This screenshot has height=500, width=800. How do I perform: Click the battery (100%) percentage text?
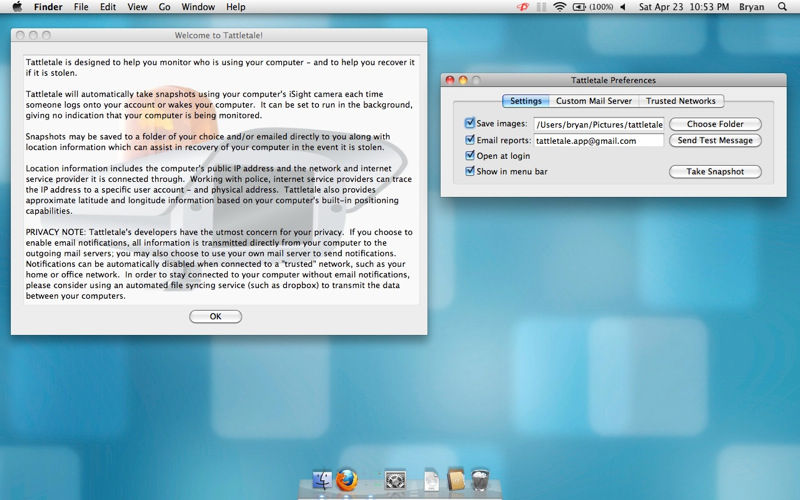(601, 7)
